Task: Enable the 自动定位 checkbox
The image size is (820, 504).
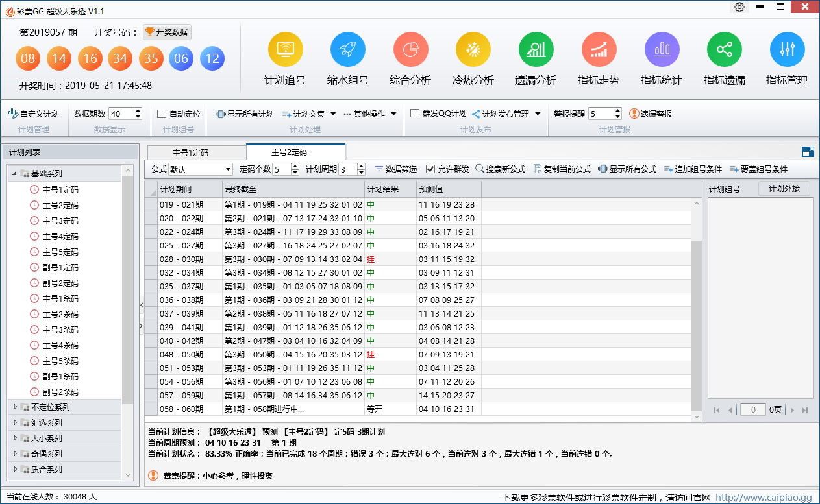Action: click(162, 114)
